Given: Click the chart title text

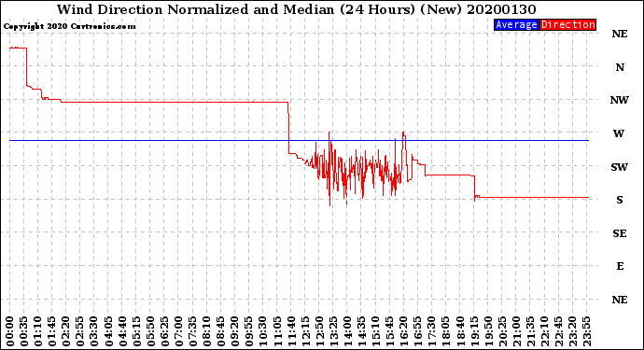Looking at the screenshot, I should point(296,9).
